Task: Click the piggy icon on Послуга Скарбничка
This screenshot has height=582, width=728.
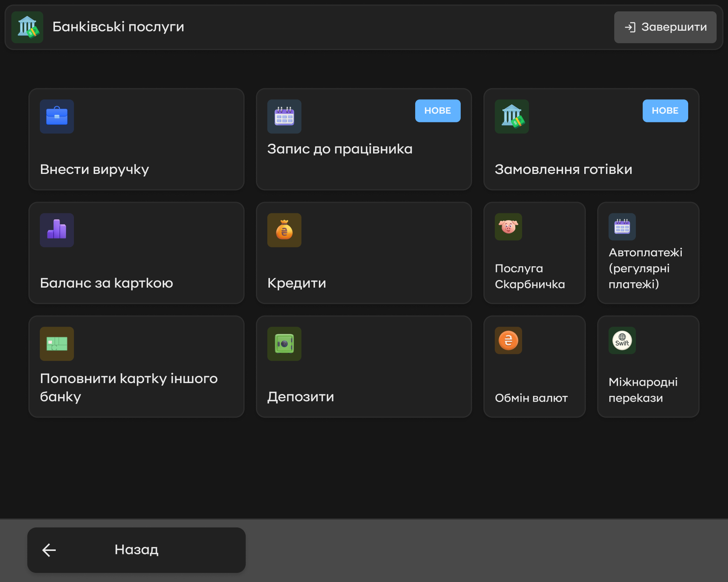Action: 508,227
